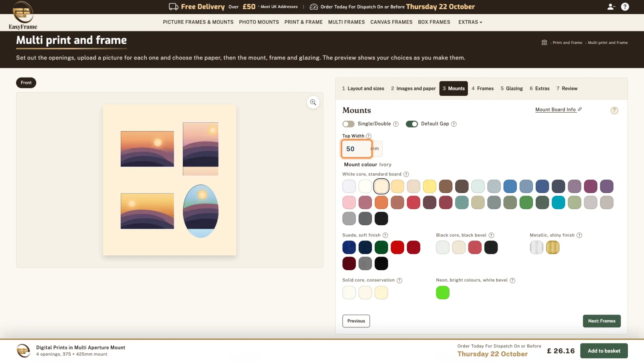
Task: Open the Frames step tab
Action: 483,88
